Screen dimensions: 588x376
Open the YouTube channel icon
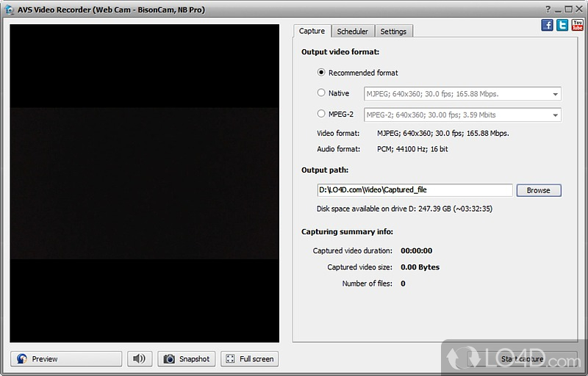click(577, 25)
